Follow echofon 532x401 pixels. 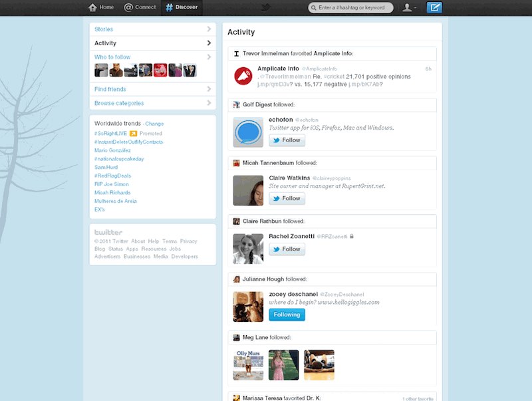pyautogui.click(x=287, y=140)
